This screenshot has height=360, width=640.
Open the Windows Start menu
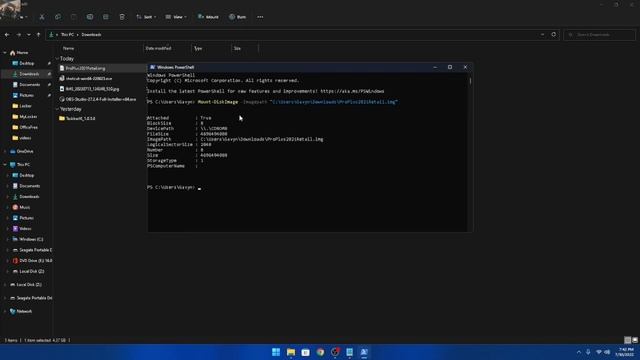(276, 352)
